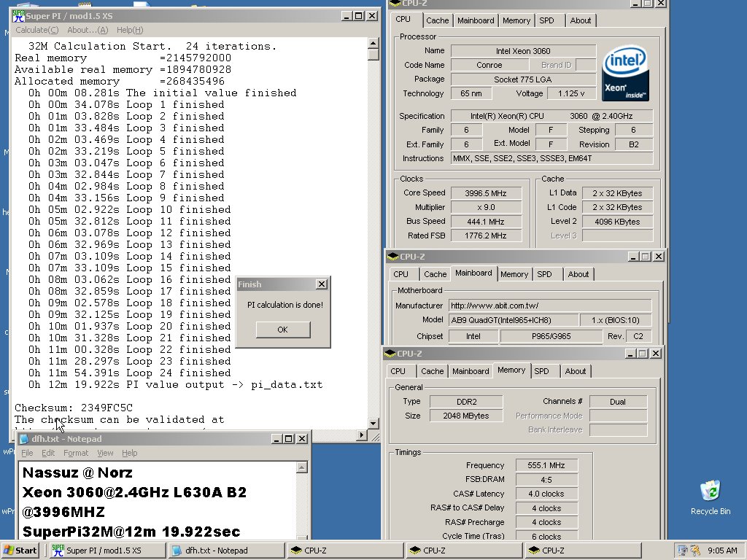Click memory Channels # value Dual
The height and width of the screenshot is (560, 747).
(x=618, y=402)
